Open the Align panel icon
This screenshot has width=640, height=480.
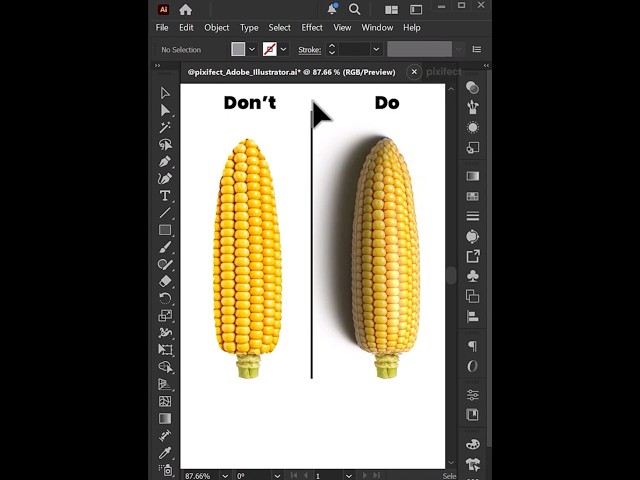tap(473, 316)
